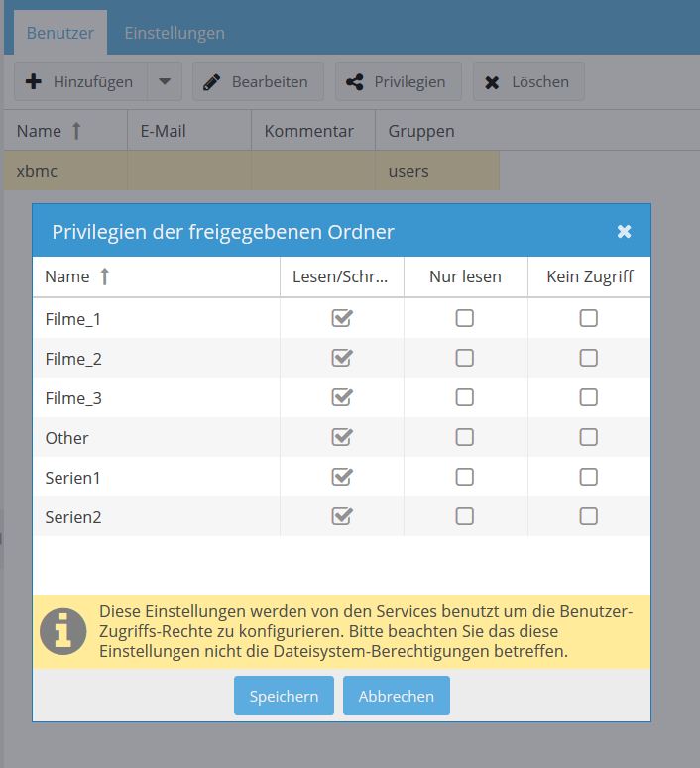Click the Bearbeiten button label
The width and height of the screenshot is (700, 768).
[x=270, y=82]
